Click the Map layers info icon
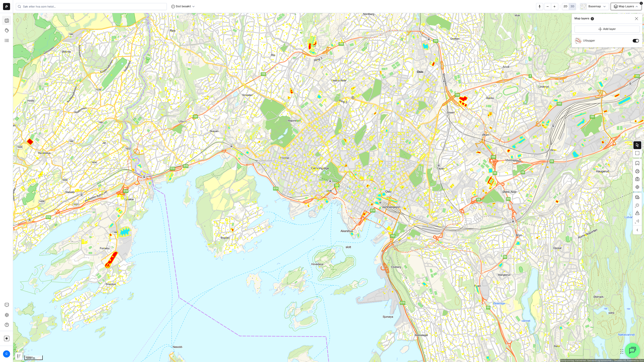 592,19
